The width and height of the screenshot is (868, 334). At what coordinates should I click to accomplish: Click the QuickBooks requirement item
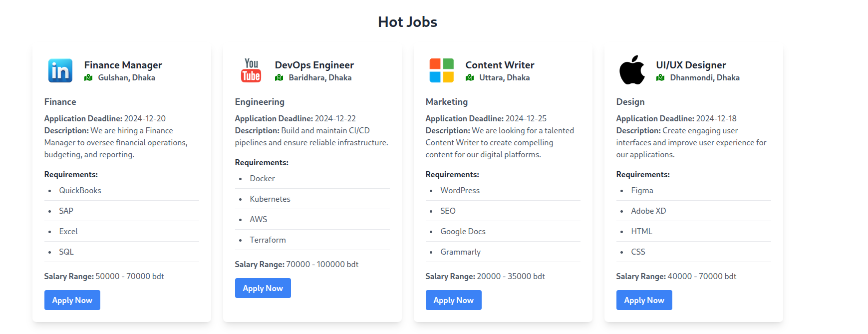[x=80, y=190]
